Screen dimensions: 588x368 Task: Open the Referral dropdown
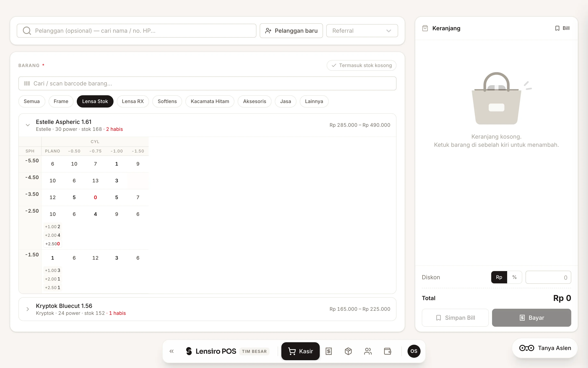tap(362, 31)
